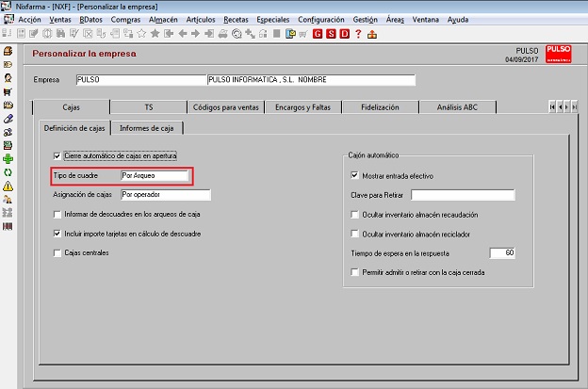Switch to the TS tab

(149, 107)
